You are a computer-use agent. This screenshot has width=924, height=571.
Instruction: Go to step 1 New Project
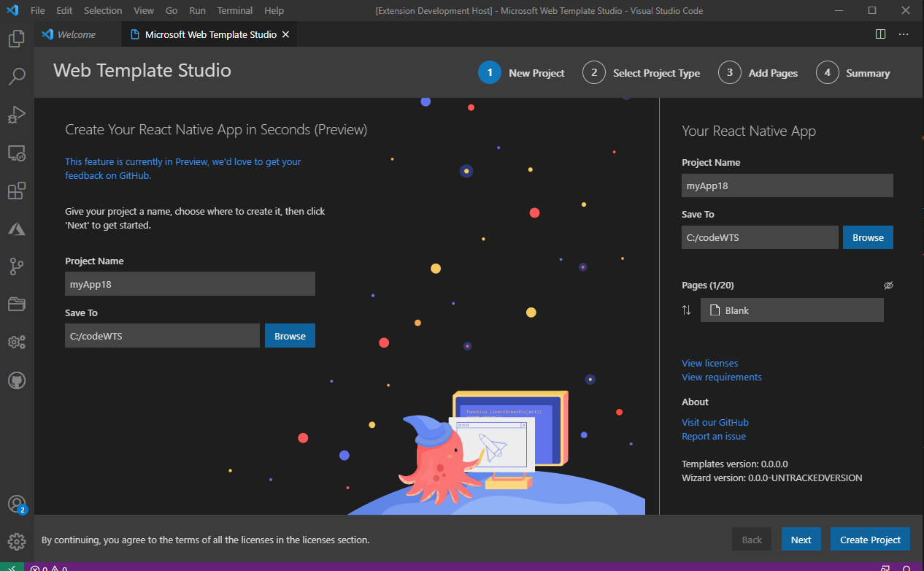[x=521, y=72]
